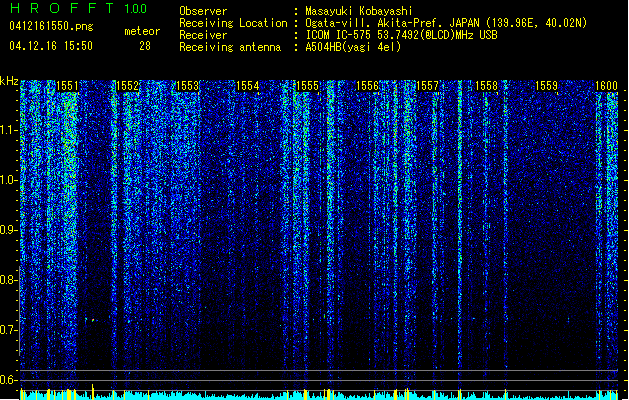Click the 1553 time marker
Viewport: 629px width, 400px height.
click(x=187, y=86)
